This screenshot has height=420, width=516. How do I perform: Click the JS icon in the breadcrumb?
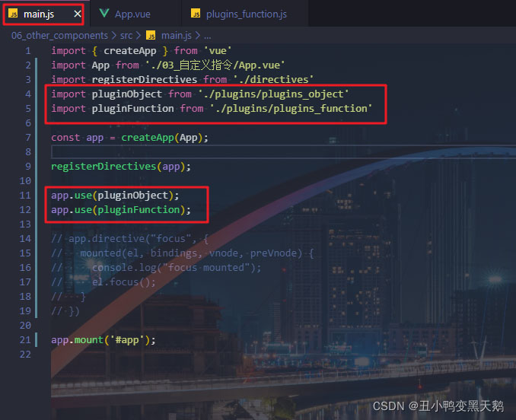point(151,35)
